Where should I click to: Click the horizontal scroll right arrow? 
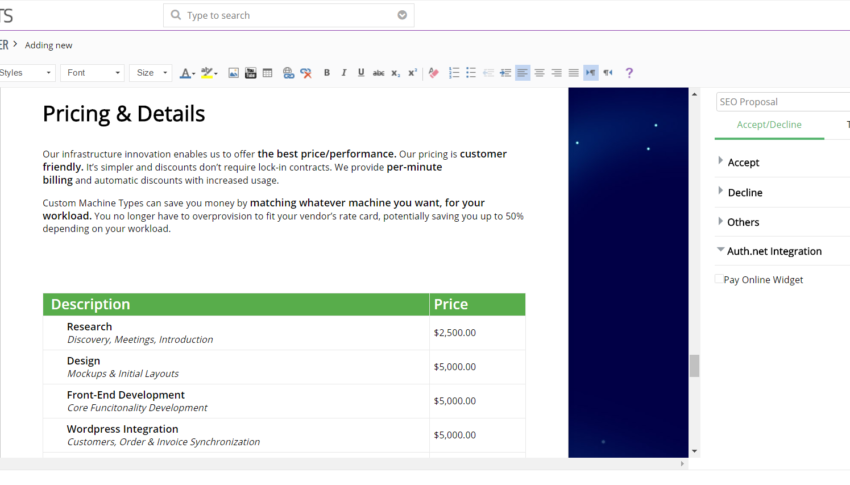tap(682, 464)
